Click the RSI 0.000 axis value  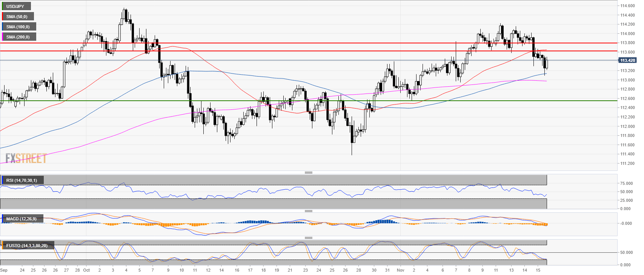(x=626, y=209)
